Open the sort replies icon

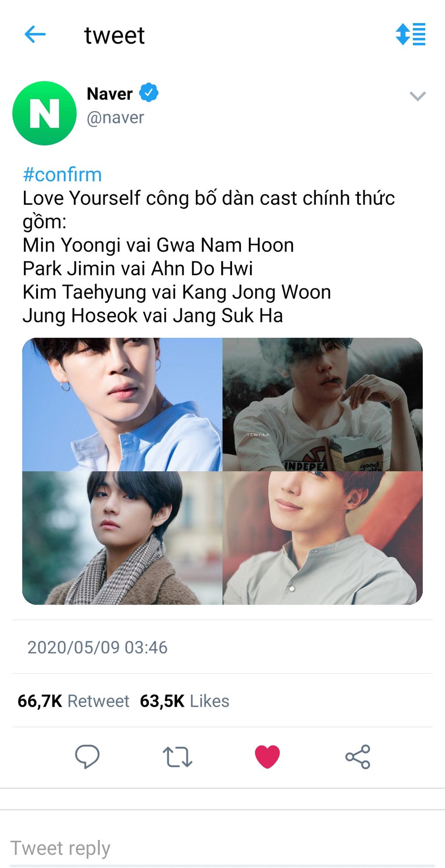pos(410,34)
